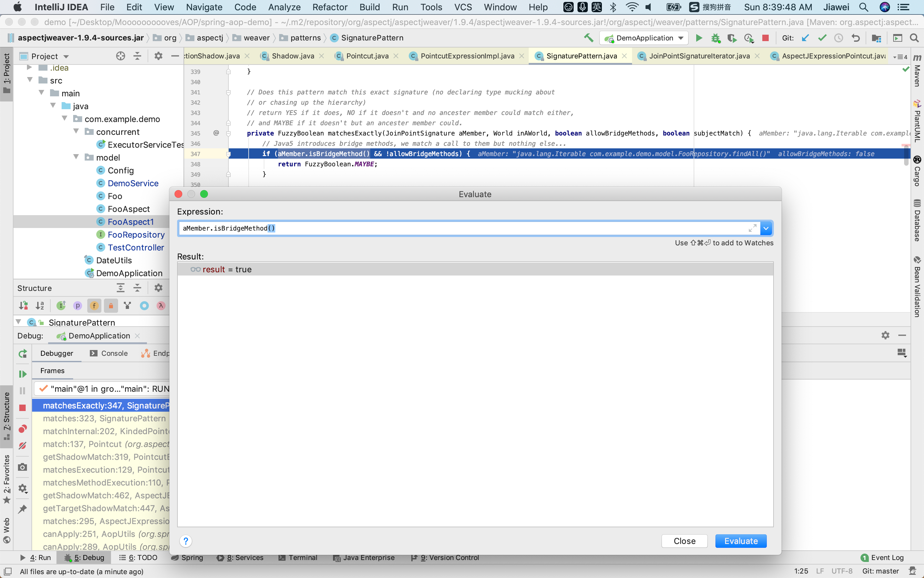Viewport: 924px width, 578px height.
Task: Stop the running app with red square
Action: point(765,38)
